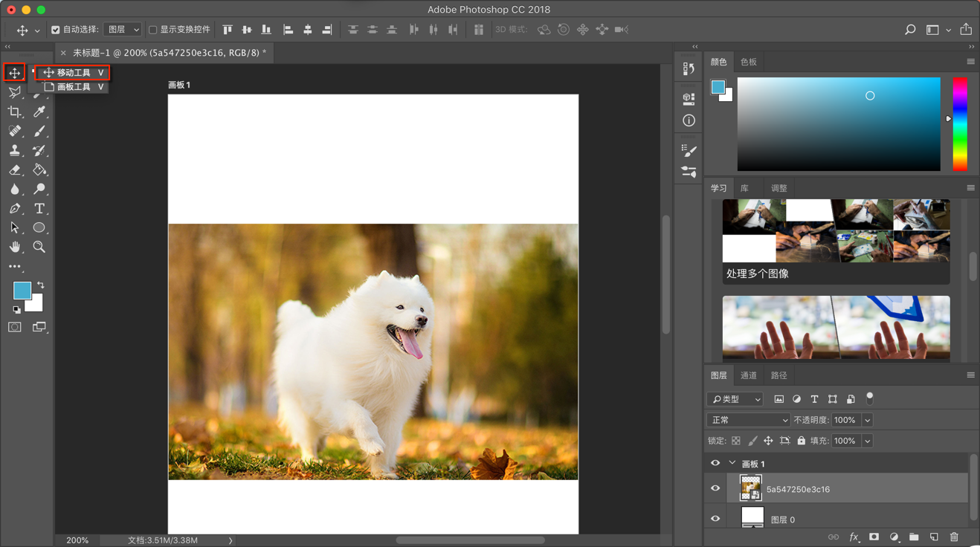Open the 图层 auto-select dropdown

[x=123, y=30]
